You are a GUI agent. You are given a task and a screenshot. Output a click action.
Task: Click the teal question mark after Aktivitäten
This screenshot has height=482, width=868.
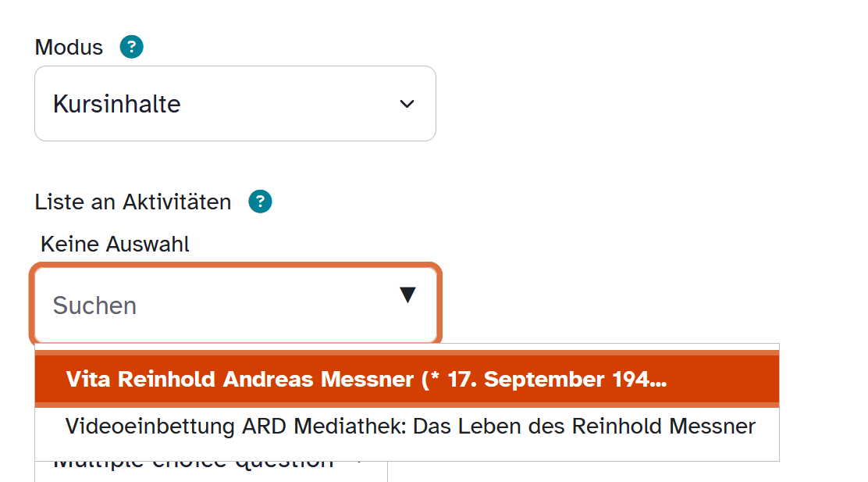(260, 202)
